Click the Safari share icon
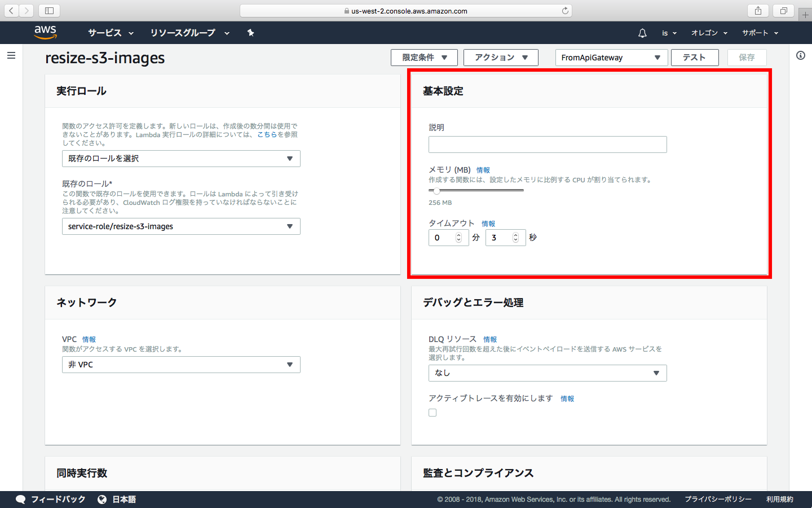This screenshot has height=508, width=812. tap(758, 11)
